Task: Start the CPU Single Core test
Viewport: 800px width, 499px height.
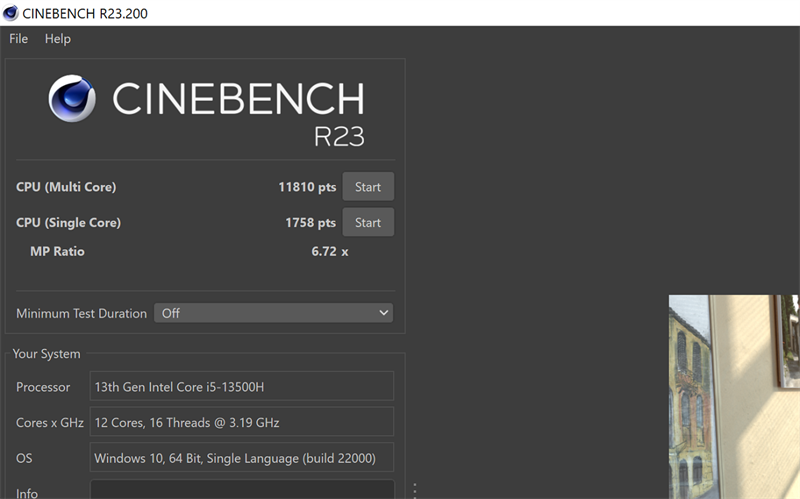Action: 368,222
